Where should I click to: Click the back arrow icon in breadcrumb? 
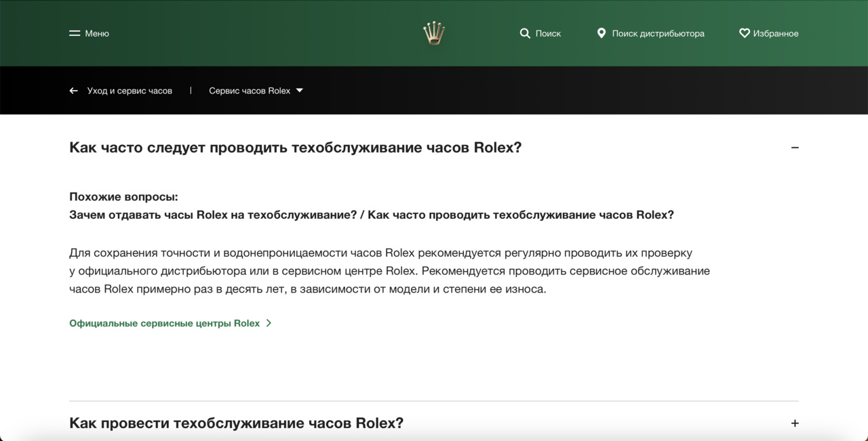pos(74,91)
